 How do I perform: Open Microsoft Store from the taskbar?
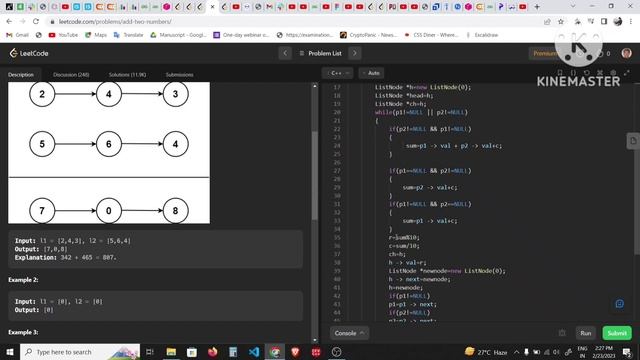(191, 352)
